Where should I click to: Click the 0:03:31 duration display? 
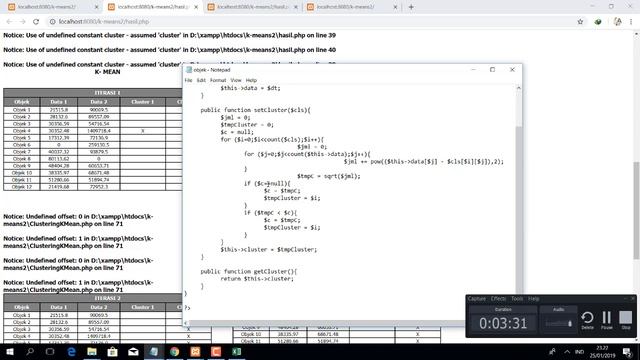[x=503, y=324]
